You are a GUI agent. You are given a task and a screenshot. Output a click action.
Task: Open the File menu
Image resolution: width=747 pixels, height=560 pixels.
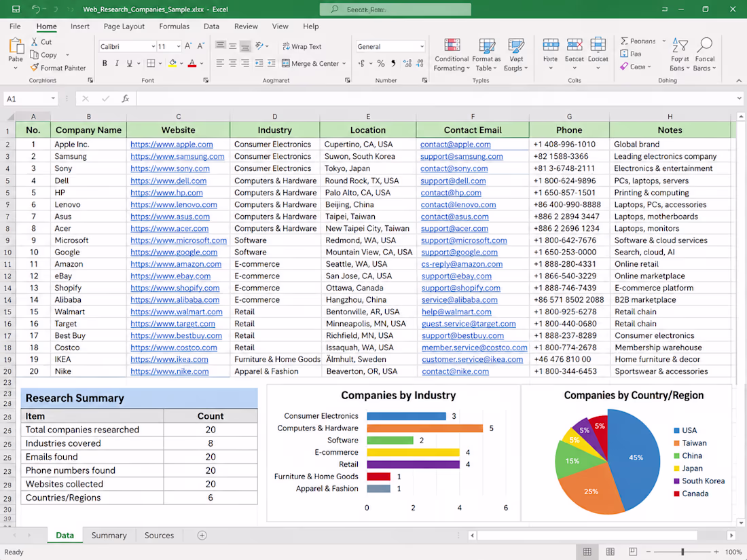[x=15, y=26]
